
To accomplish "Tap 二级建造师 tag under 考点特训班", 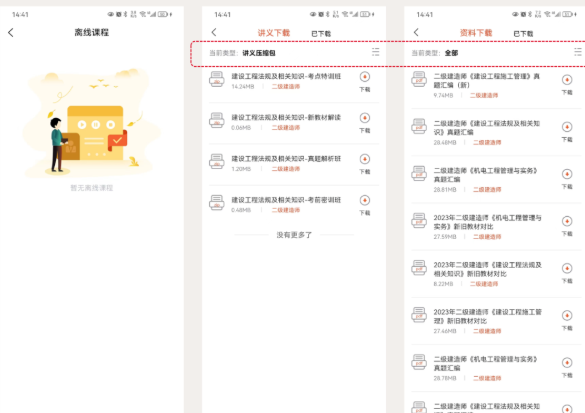I will pyautogui.click(x=285, y=87).
